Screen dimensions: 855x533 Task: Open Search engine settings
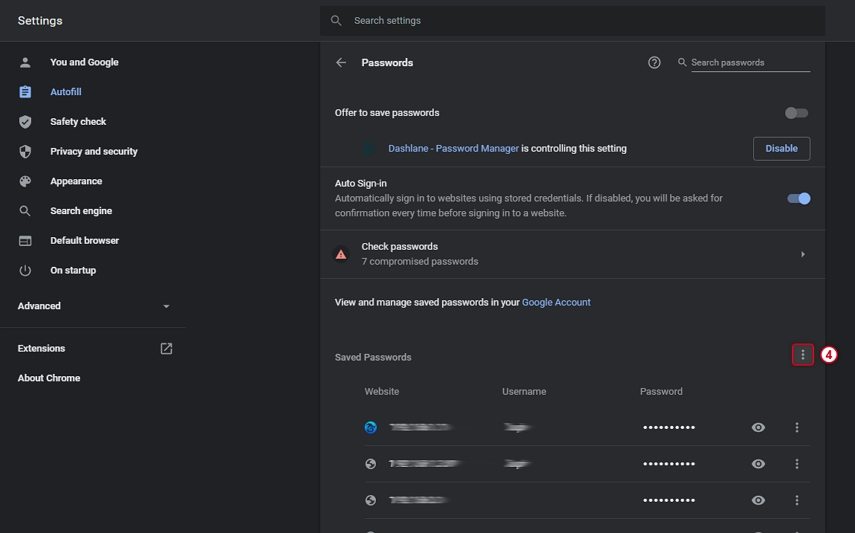pos(81,211)
